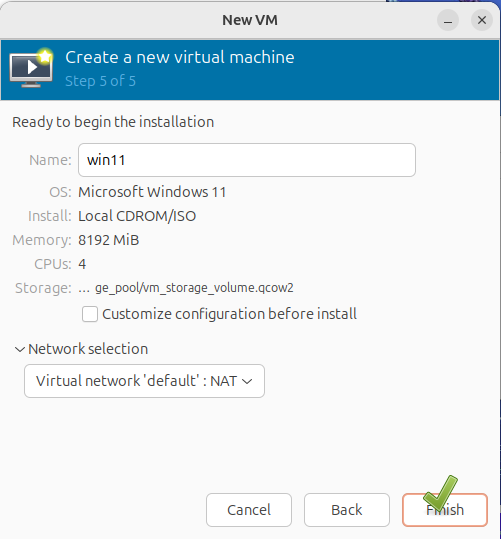Click the storage path vm_storage_volume.qcow2
501x539 pixels.
point(186,288)
